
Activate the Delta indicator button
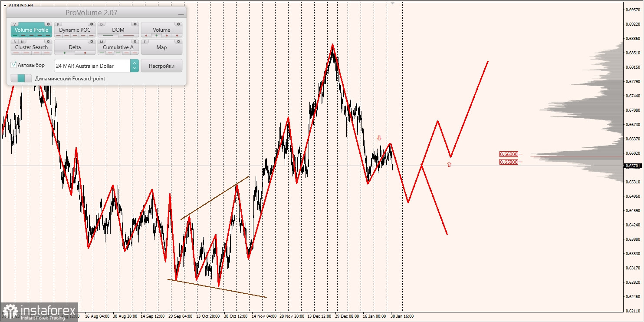point(75,47)
